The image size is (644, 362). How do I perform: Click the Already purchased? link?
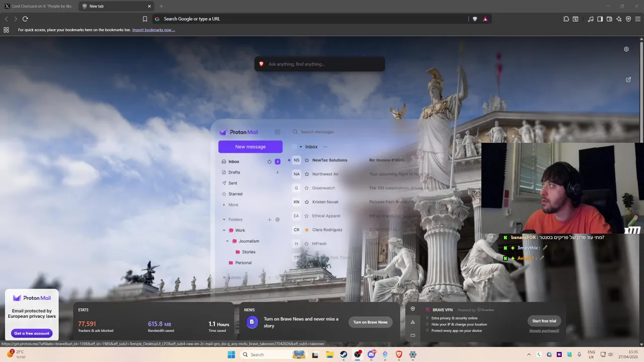click(544, 331)
